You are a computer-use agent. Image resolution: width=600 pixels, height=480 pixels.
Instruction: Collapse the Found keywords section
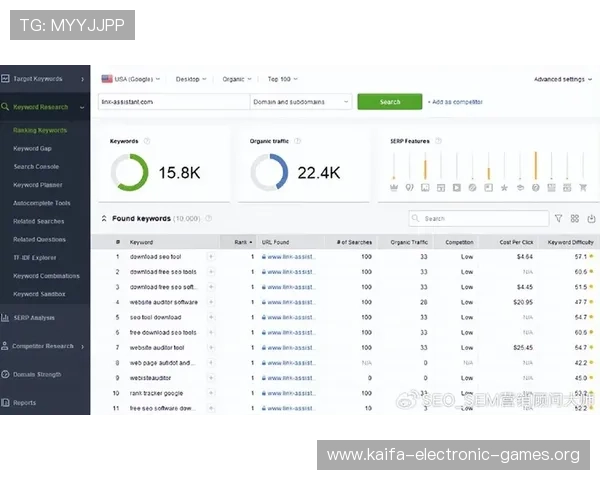pyautogui.click(x=103, y=218)
